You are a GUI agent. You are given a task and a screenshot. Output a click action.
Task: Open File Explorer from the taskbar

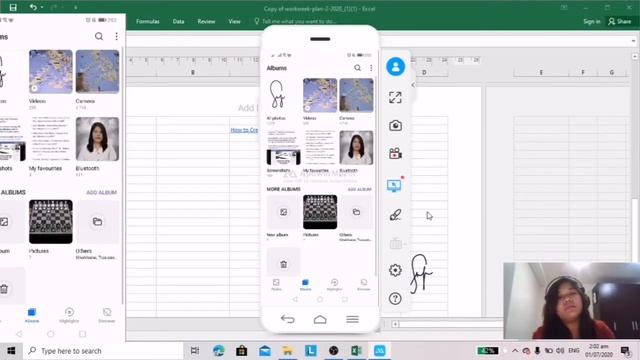[288, 351]
